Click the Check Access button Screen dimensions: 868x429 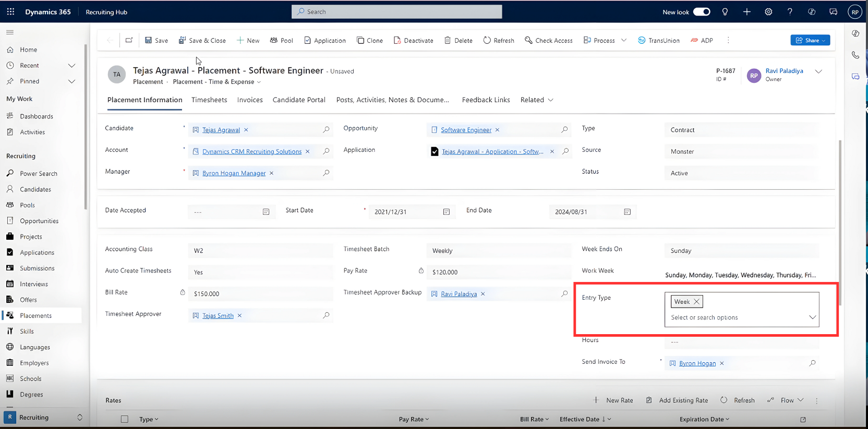549,40
